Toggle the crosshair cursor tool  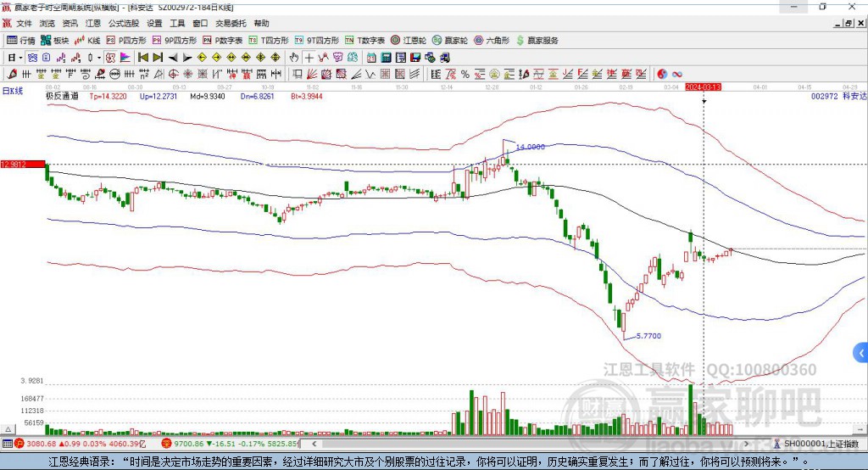(x=309, y=58)
